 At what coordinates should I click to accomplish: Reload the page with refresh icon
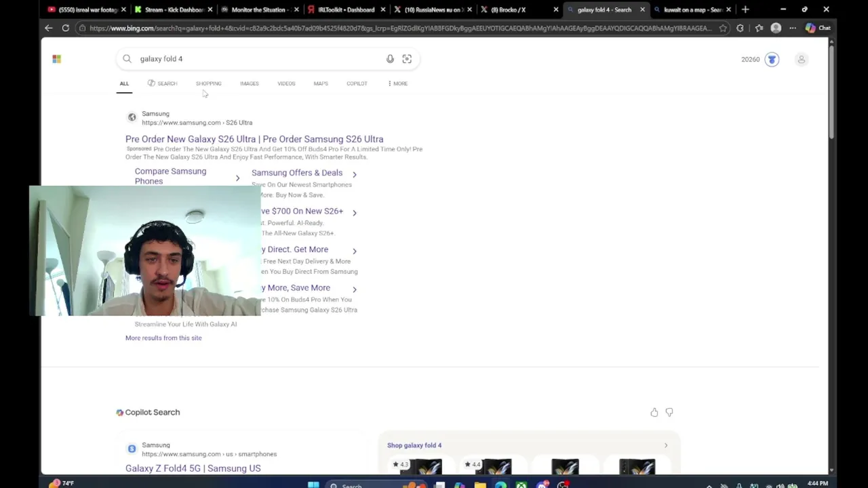pyautogui.click(x=65, y=28)
